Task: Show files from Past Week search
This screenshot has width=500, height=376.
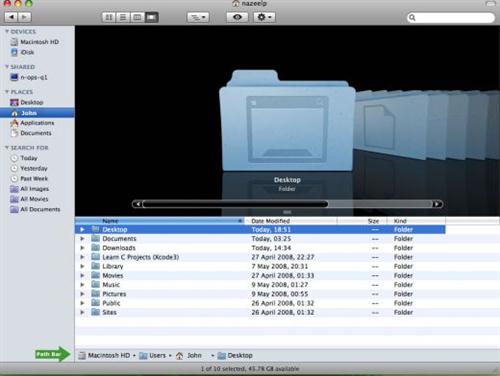Action: (x=29, y=179)
